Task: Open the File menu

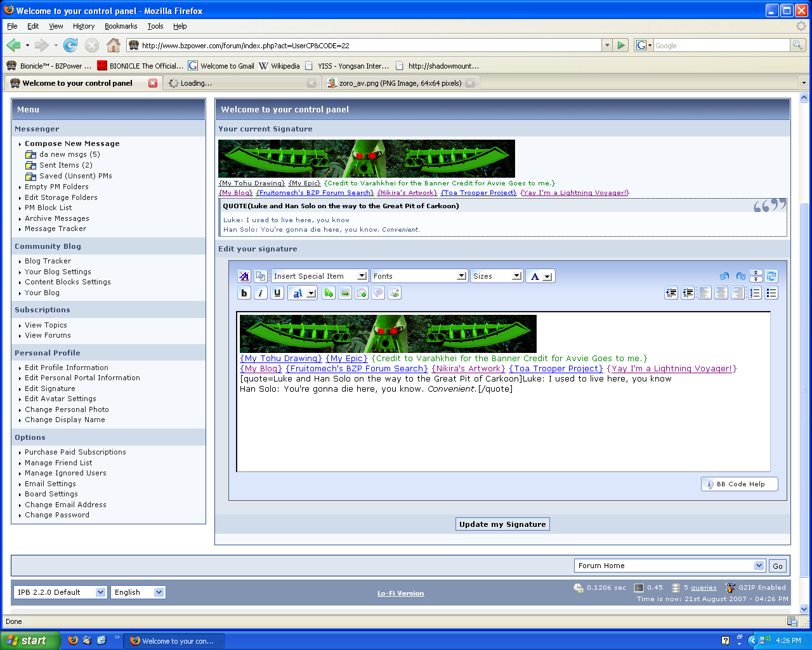Action: tap(12, 26)
